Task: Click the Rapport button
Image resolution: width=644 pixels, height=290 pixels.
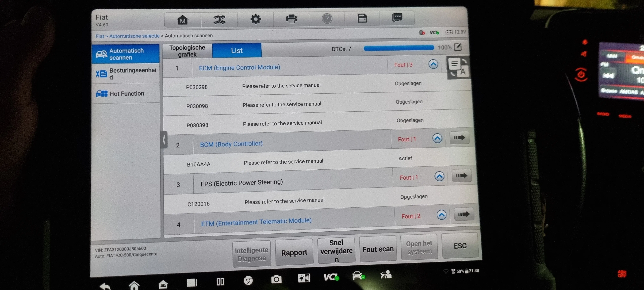Action: [294, 253]
